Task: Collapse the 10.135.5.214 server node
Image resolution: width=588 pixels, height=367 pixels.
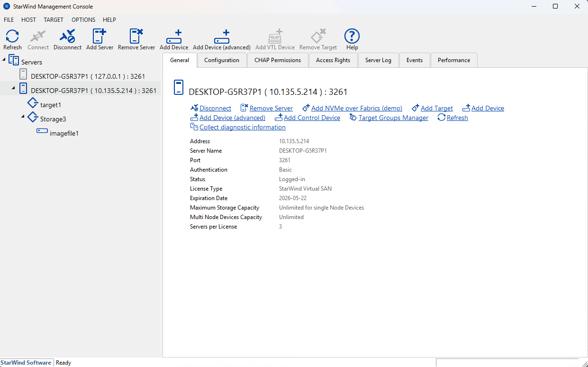Action: pyautogui.click(x=13, y=88)
